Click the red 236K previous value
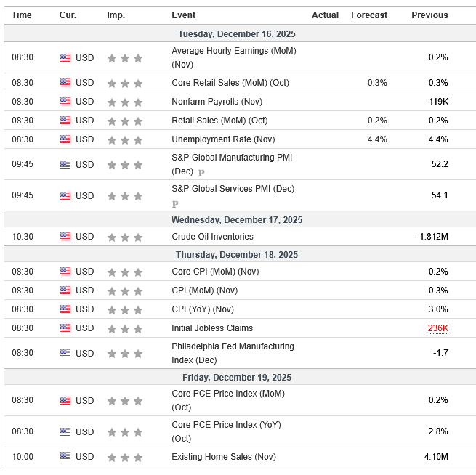 pos(437,328)
